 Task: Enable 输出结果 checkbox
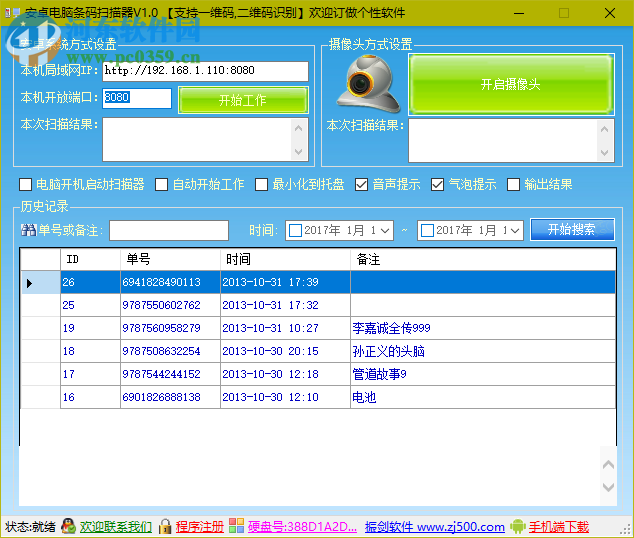(x=513, y=185)
